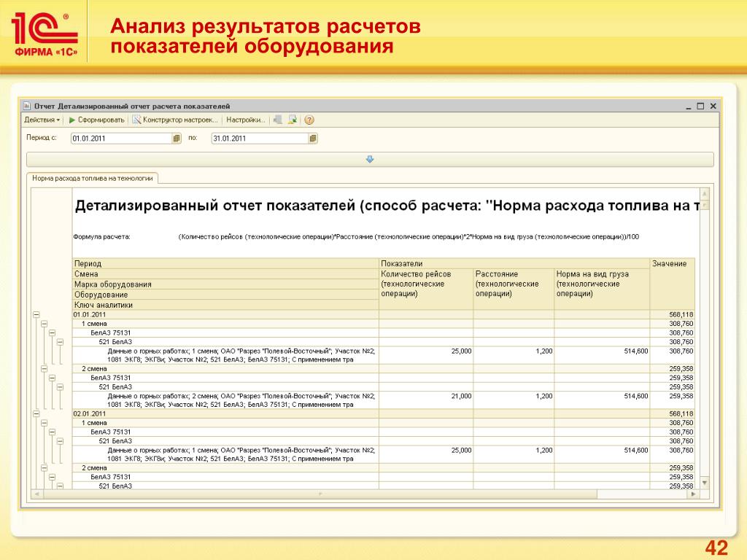Collapse the 01.01.2011 group
The image size is (747, 560).
click(36, 315)
